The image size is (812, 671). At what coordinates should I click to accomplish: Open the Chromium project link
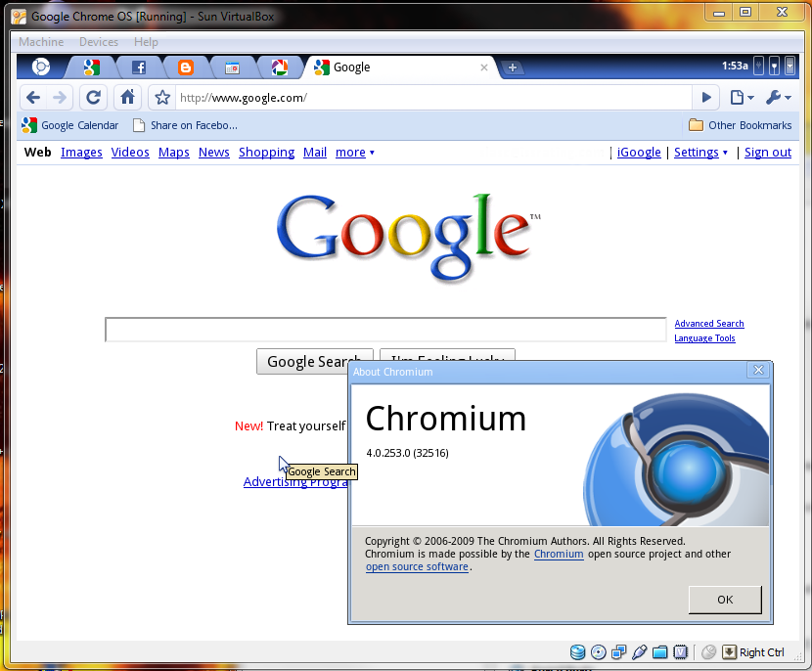559,554
